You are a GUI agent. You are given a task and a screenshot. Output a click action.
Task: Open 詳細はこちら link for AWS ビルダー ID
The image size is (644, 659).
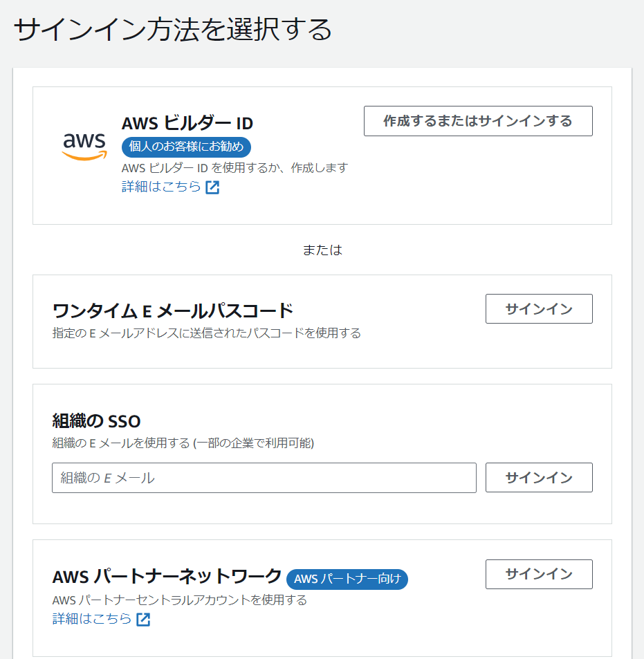(162, 187)
